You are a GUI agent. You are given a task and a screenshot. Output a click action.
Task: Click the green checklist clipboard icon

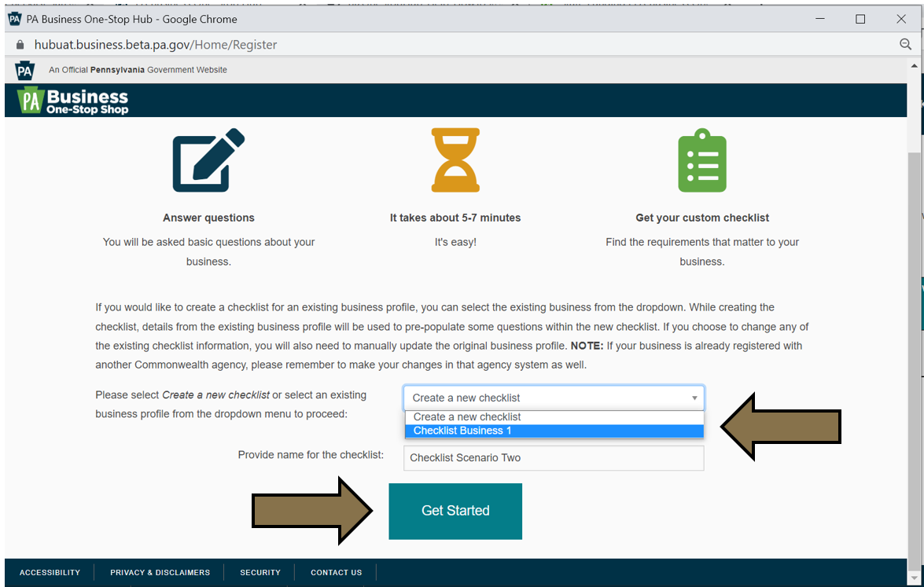click(701, 160)
